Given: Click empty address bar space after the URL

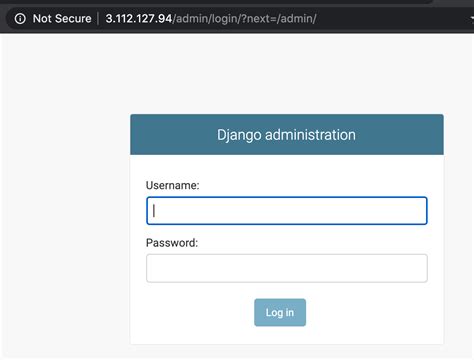Looking at the screenshot, I should pos(390,19).
